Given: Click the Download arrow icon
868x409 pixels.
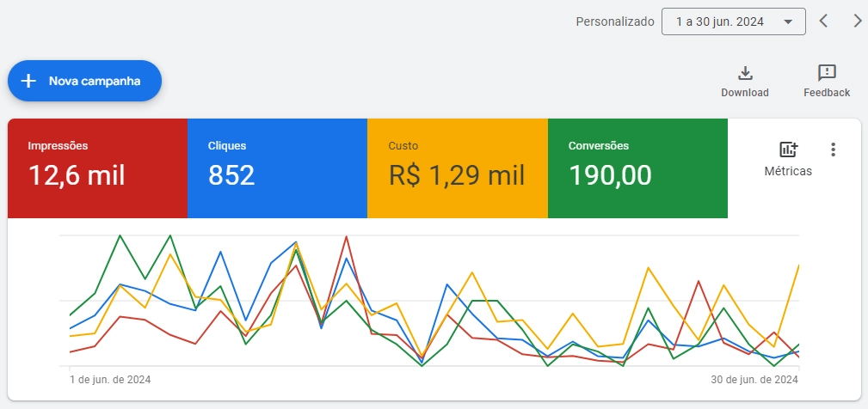Looking at the screenshot, I should click(745, 73).
